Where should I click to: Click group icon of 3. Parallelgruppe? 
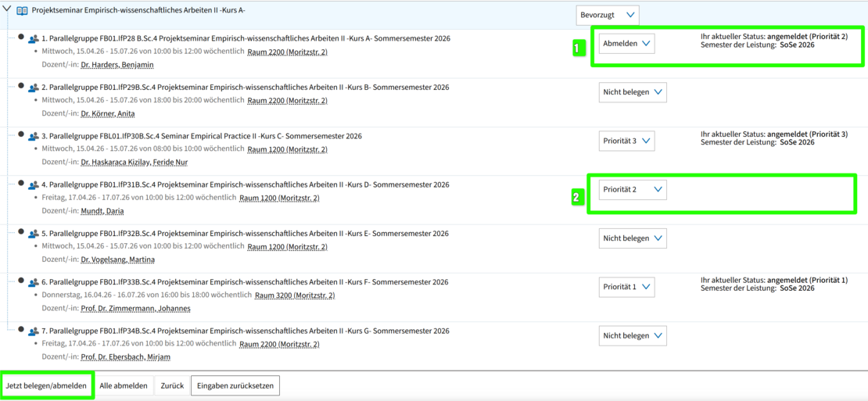point(34,137)
